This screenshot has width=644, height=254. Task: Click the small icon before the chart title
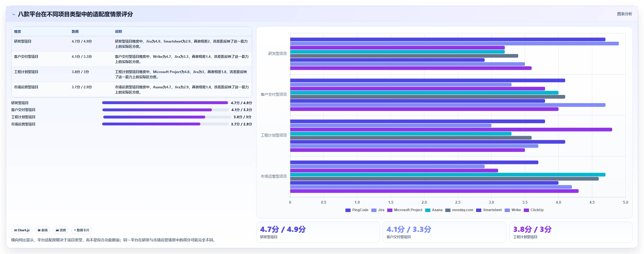click(x=14, y=14)
